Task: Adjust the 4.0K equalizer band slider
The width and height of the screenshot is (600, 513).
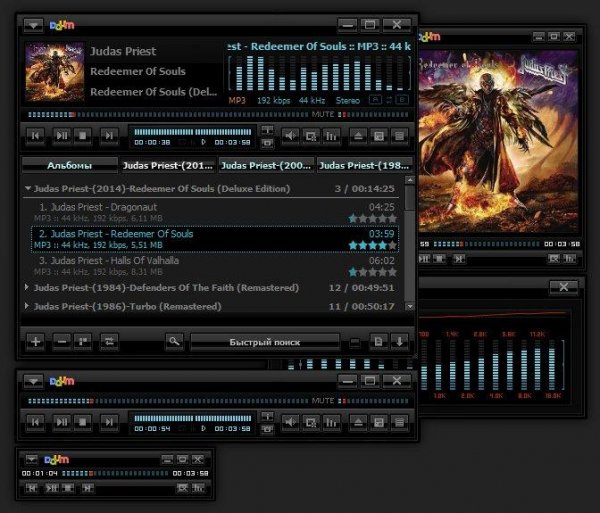Action: coord(495,365)
